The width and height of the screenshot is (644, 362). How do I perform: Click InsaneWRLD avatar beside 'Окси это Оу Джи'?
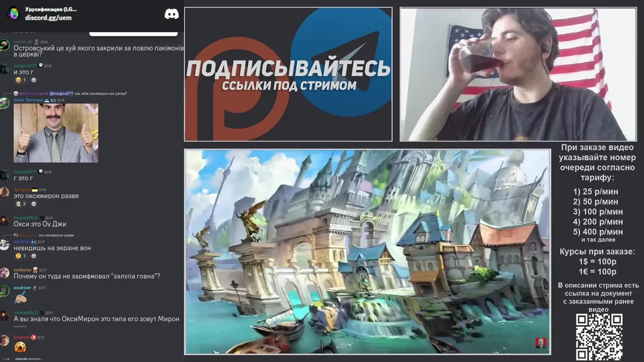pyautogui.click(x=5, y=221)
